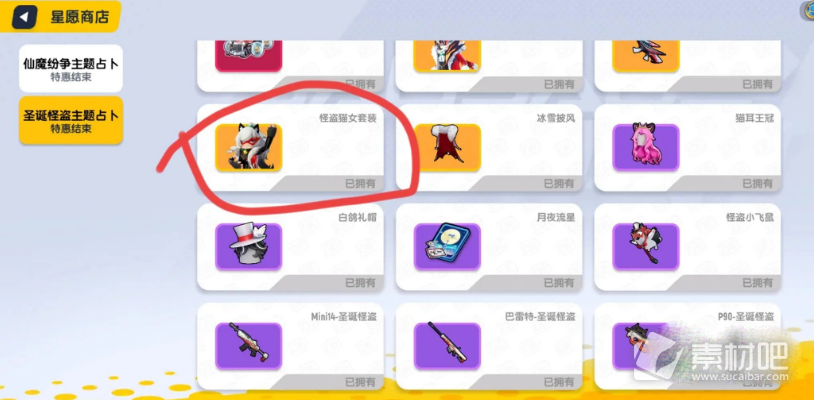Open the partially visible top-left vehicle item card
814x400 pixels.
click(291, 66)
